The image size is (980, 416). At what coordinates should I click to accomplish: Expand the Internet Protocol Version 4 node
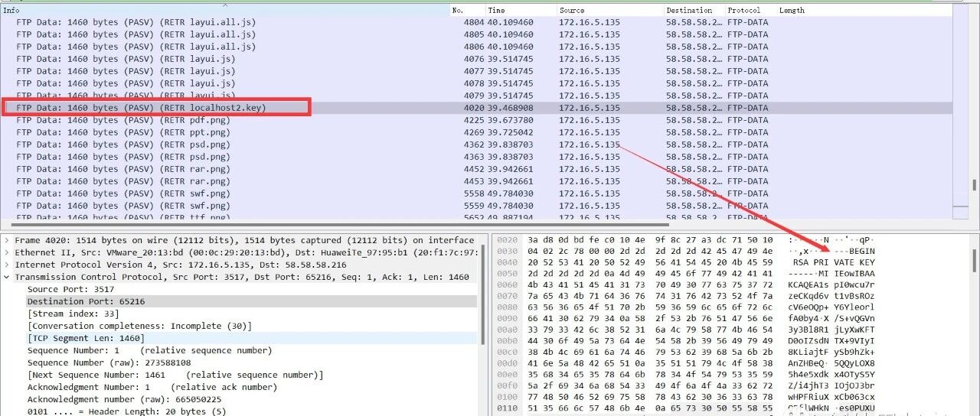coord(7,265)
